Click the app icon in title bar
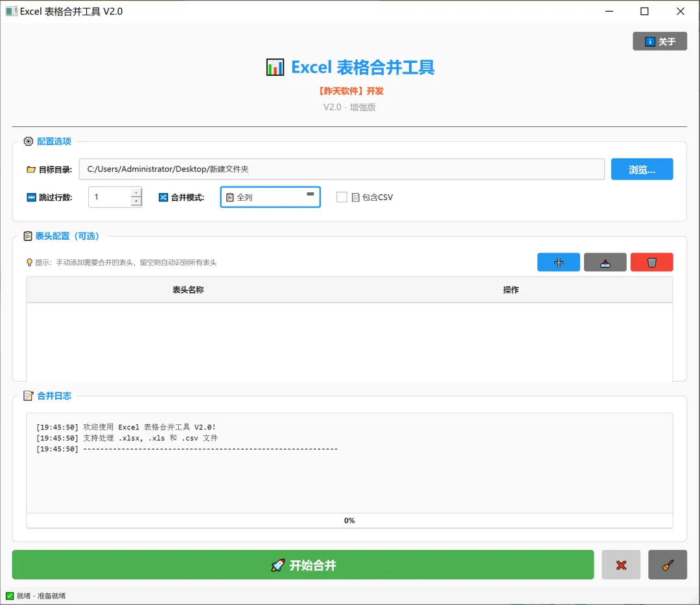The width and height of the screenshot is (700, 605). pyautogui.click(x=11, y=11)
